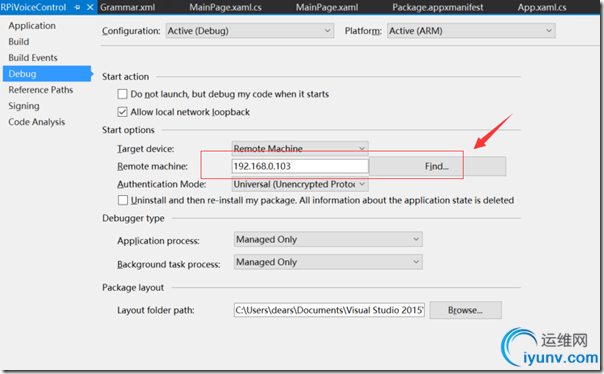
Task: Pin the RPiVoiceControl tab
Action: point(77,7)
